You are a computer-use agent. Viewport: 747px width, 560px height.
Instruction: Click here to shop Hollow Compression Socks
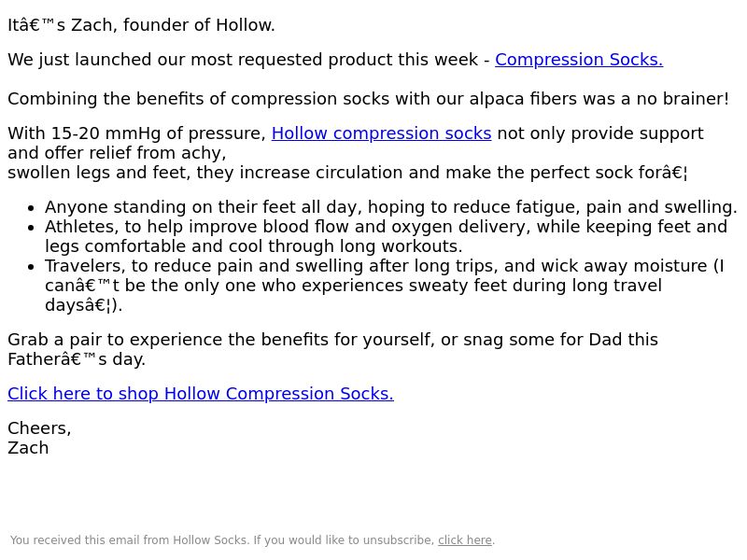pos(201,394)
